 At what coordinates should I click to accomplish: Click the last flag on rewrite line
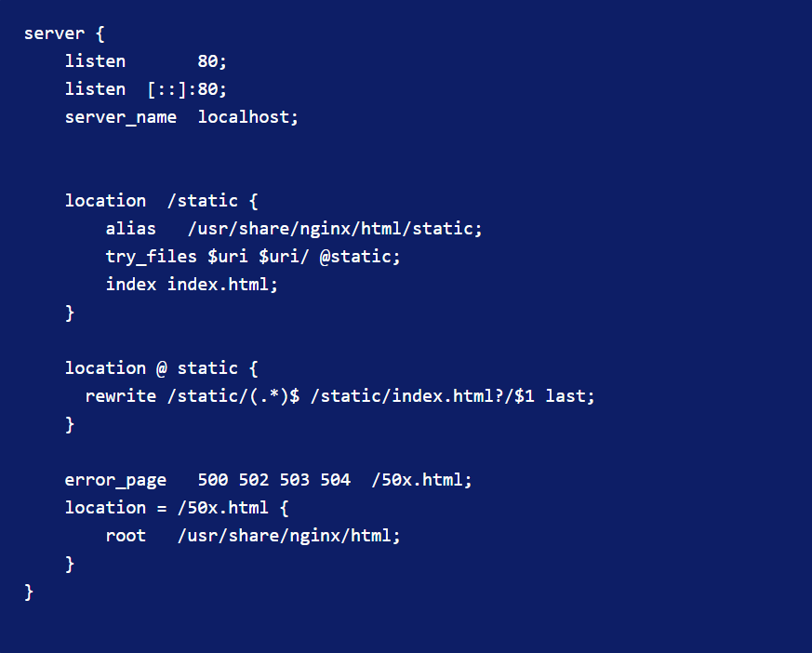coord(565,396)
